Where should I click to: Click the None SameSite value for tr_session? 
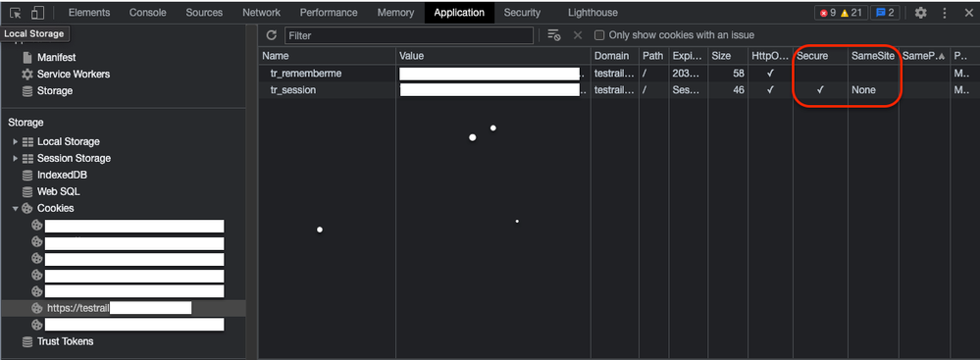click(x=863, y=90)
